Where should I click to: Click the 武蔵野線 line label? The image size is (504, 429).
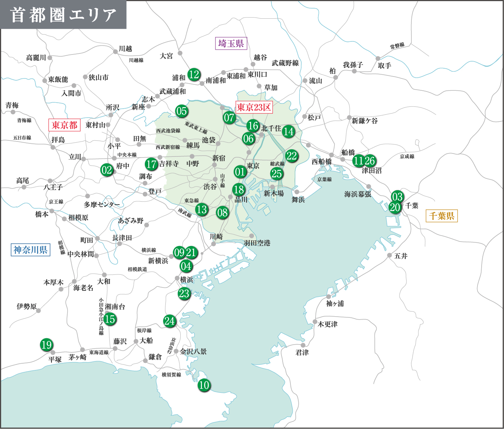point(286,63)
